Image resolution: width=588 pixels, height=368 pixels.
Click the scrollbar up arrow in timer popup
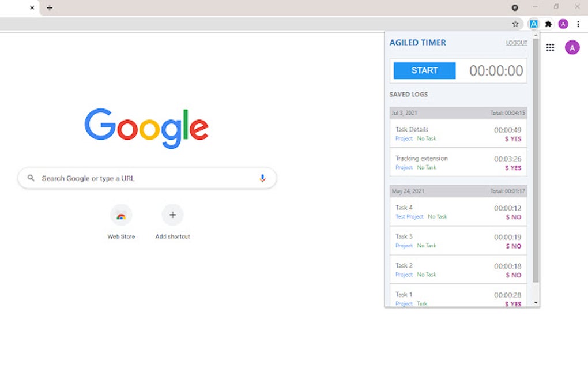point(536,35)
